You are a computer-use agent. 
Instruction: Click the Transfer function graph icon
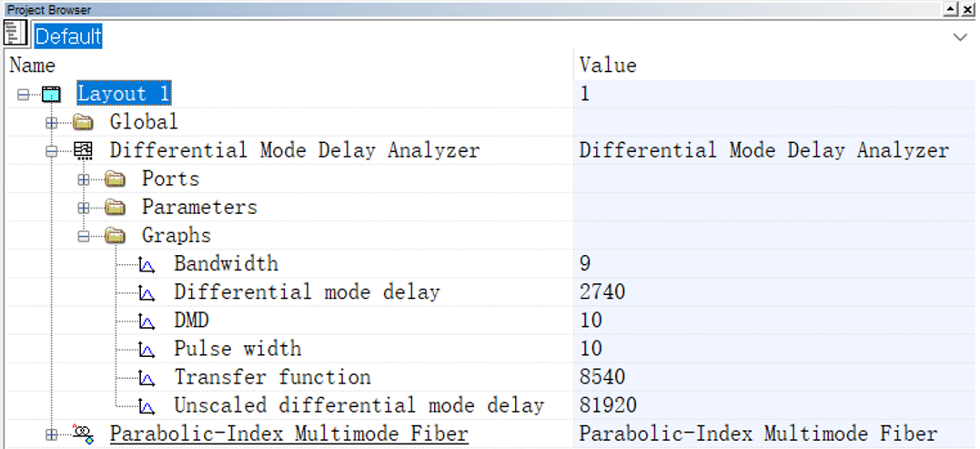coord(147,378)
